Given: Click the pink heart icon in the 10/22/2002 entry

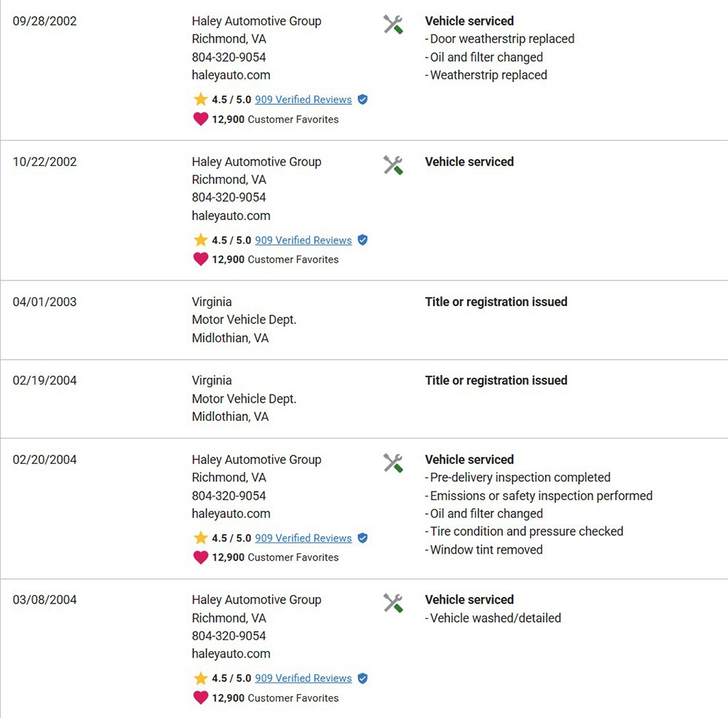Looking at the screenshot, I should pyautogui.click(x=201, y=259).
